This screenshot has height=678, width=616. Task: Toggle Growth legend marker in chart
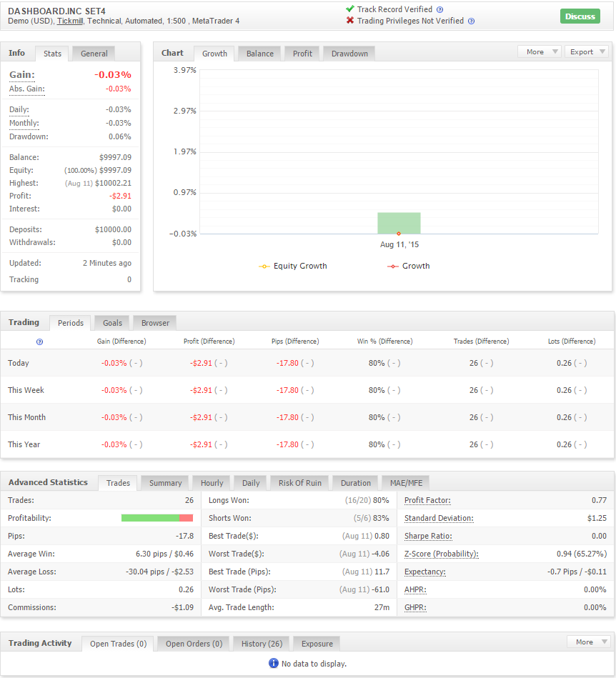pos(393,266)
